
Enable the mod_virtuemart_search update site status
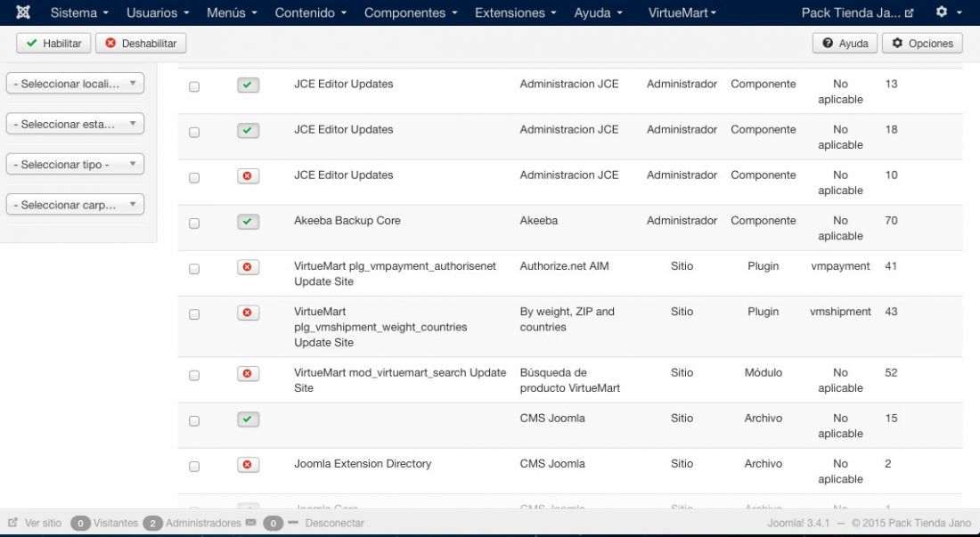coord(249,374)
